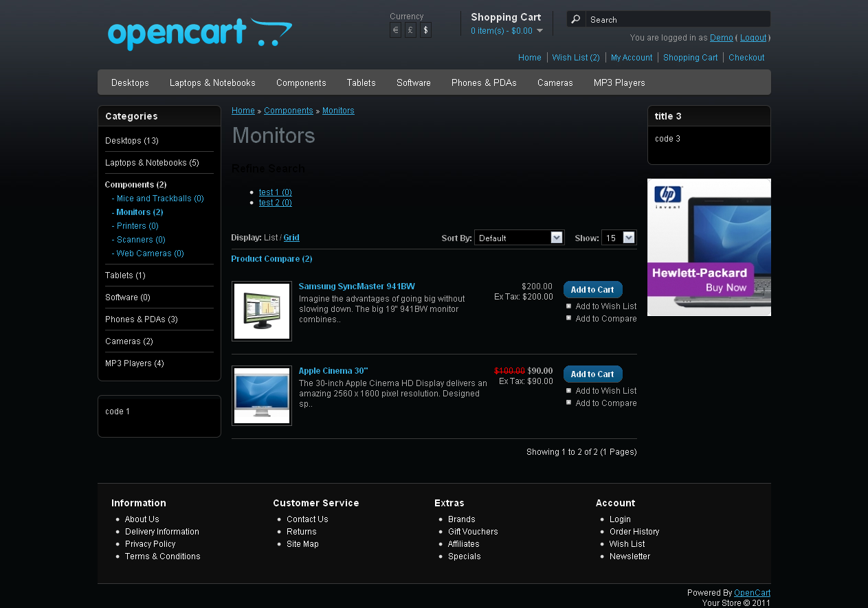Open Phones & PDAs (3) sidebar category
Viewport: 868px width, 608px height.
[x=142, y=319]
